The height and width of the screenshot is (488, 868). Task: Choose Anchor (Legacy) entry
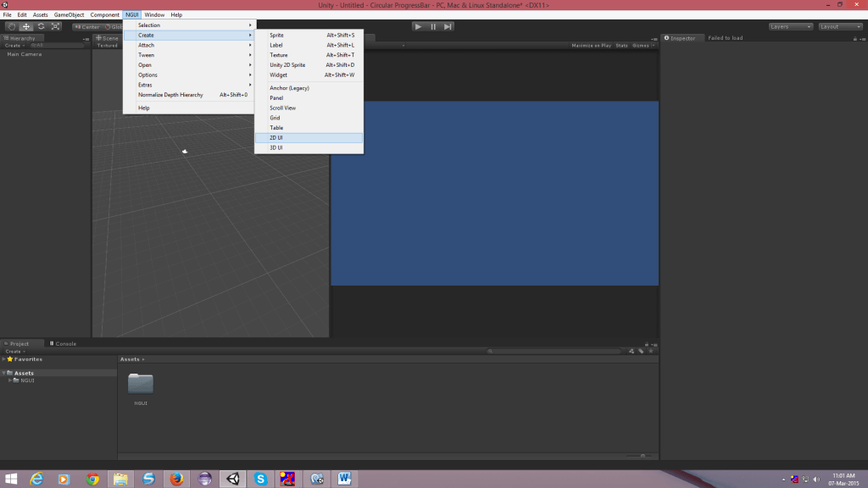(x=309, y=88)
